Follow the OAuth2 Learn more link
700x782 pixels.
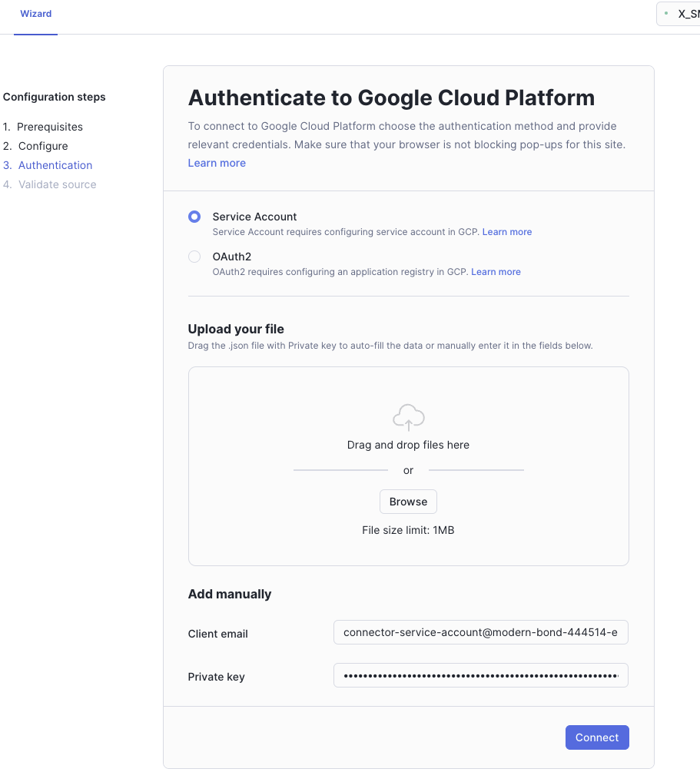[x=496, y=272]
